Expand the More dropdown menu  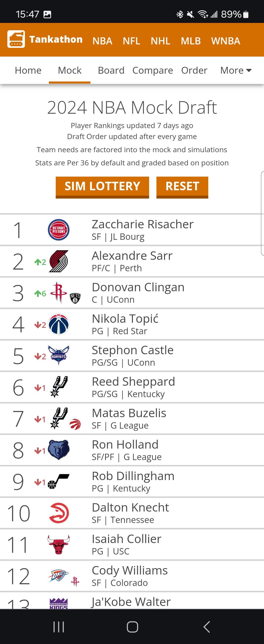pyautogui.click(x=236, y=70)
